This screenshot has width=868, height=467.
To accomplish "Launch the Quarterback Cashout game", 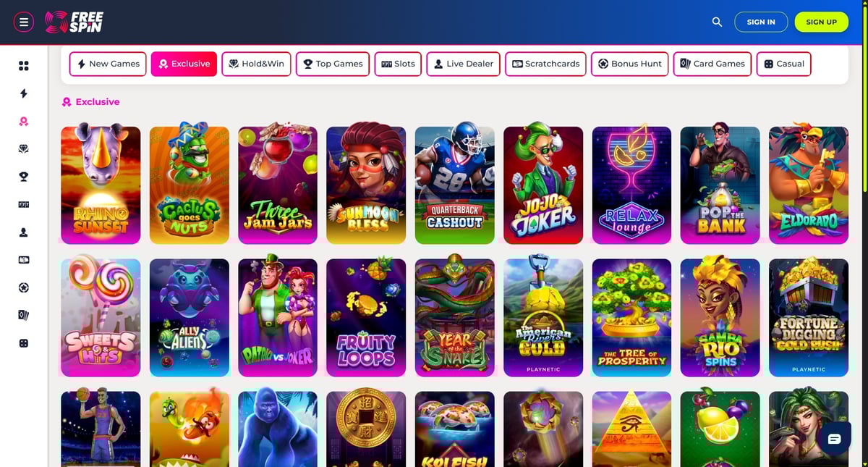I will [x=454, y=185].
